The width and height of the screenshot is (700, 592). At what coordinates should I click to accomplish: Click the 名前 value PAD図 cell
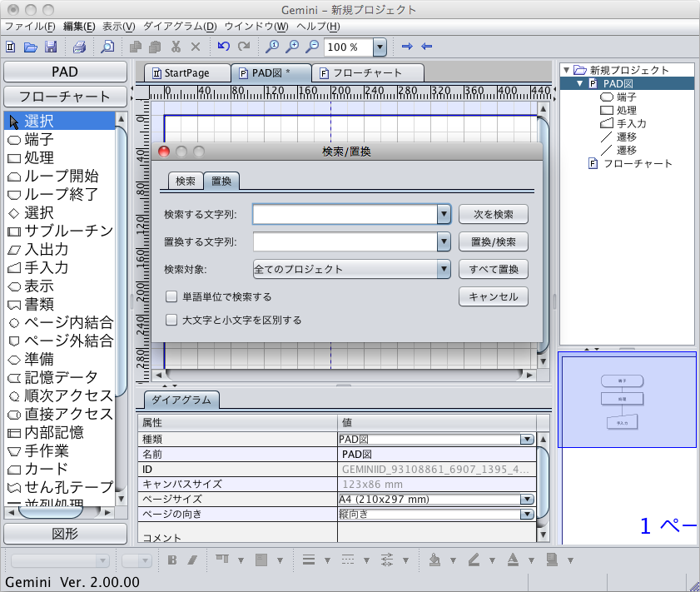click(x=437, y=455)
